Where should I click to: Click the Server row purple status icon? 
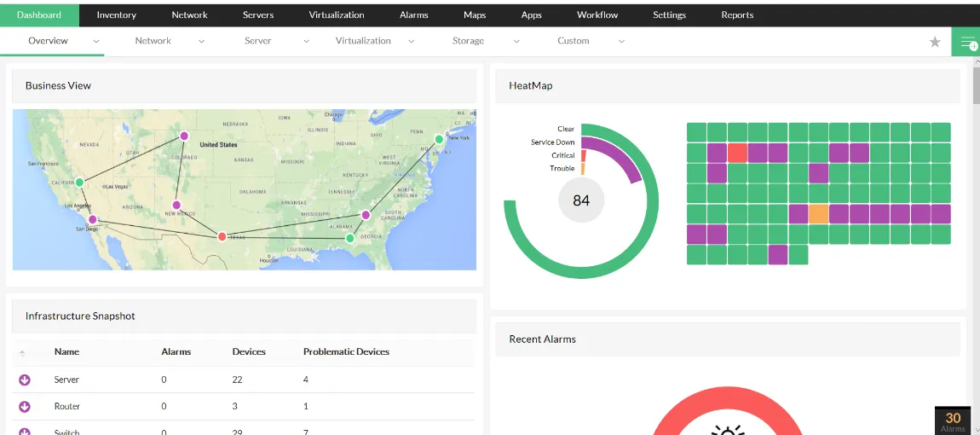click(25, 380)
